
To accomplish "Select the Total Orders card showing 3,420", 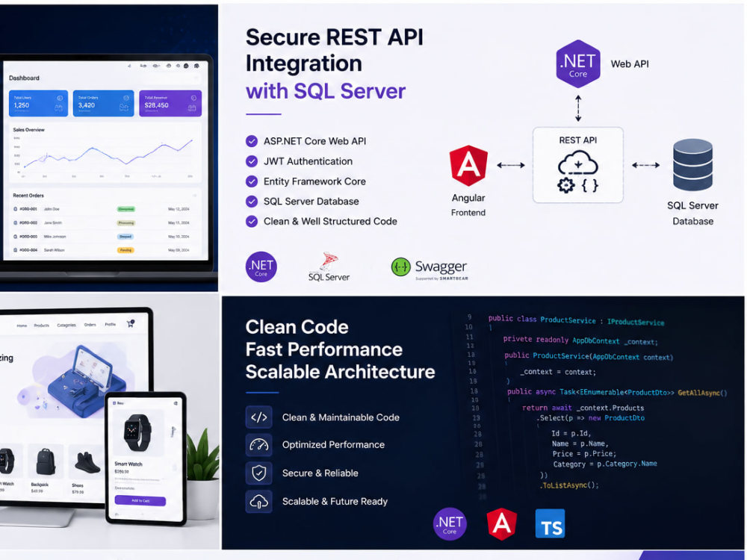I will click(103, 103).
